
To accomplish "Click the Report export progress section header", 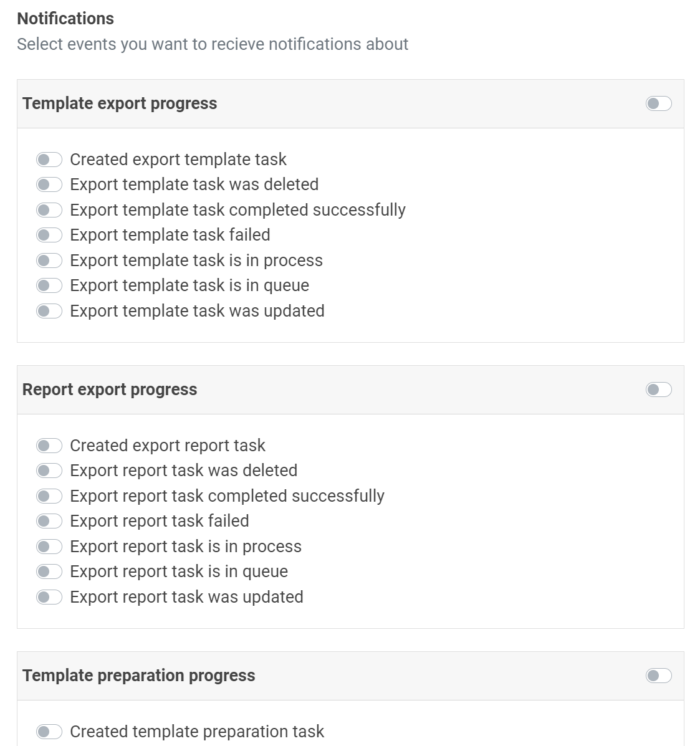I will tap(110, 390).
